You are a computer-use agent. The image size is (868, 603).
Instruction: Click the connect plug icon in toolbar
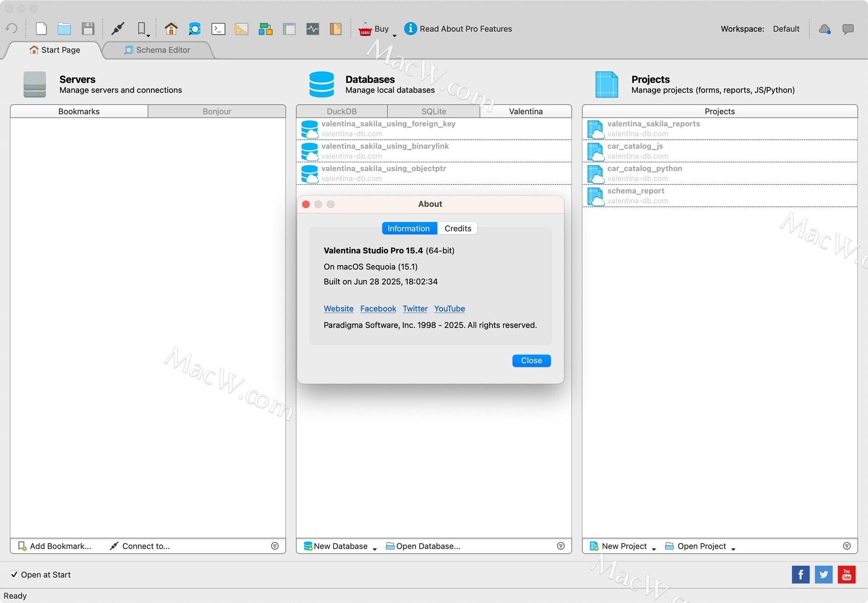click(x=118, y=28)
